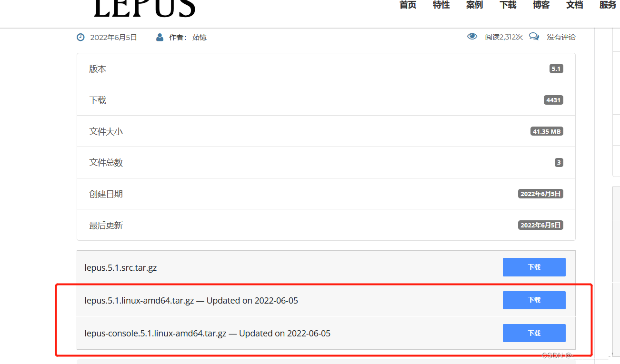
Task: Click the 文件大小 row label
Action: [x=106, y=131]
